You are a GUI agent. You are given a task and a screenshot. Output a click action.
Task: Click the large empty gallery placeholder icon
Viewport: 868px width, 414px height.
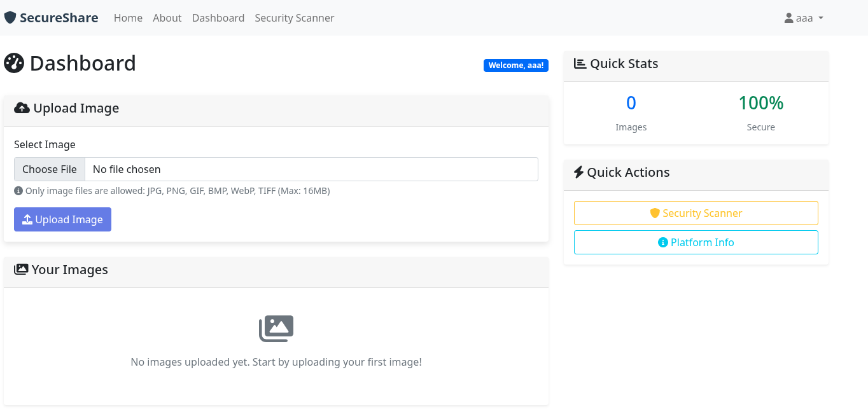pyautogui.click(x=276, y=329)
